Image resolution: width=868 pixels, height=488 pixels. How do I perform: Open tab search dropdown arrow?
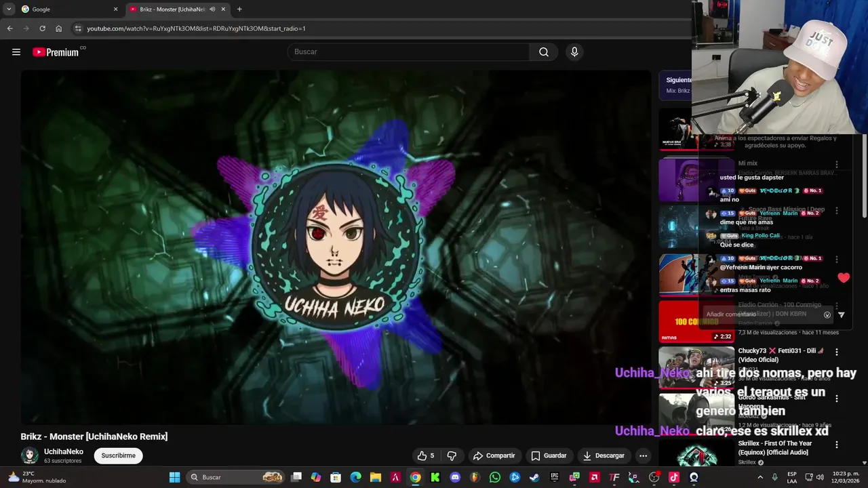[x=9, y=9]
